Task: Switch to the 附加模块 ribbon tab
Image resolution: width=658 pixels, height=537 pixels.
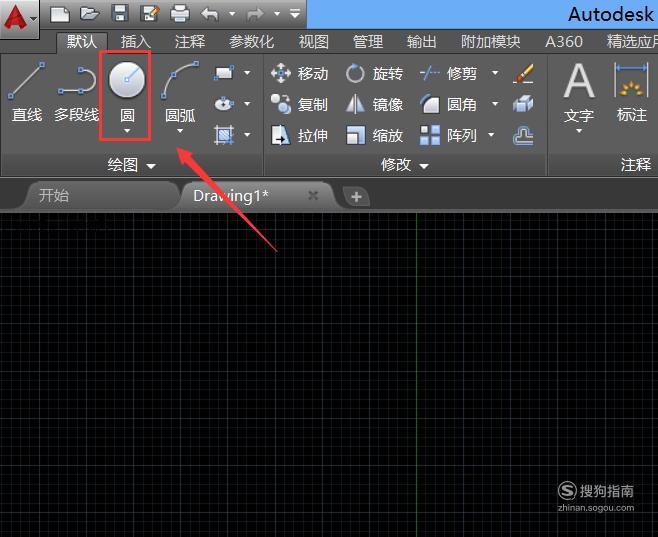Action: pyautogui.click(x=491, y=42)
